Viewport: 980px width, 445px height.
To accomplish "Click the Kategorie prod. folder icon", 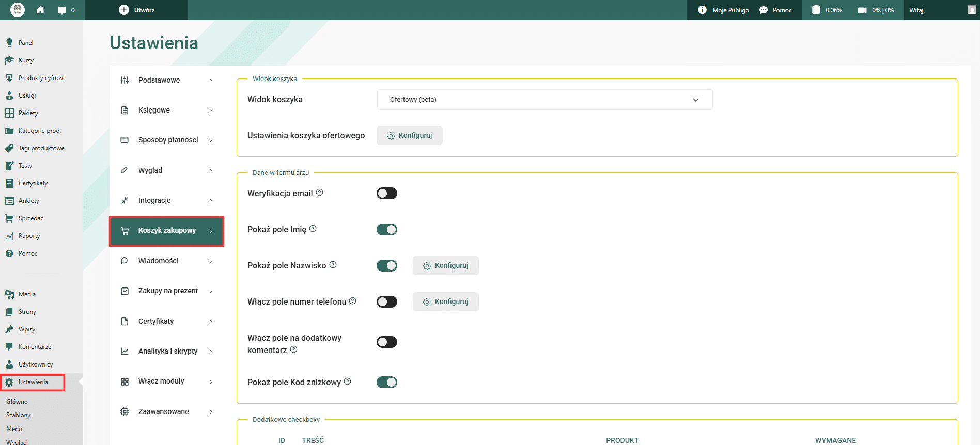I will pos(9,131).
